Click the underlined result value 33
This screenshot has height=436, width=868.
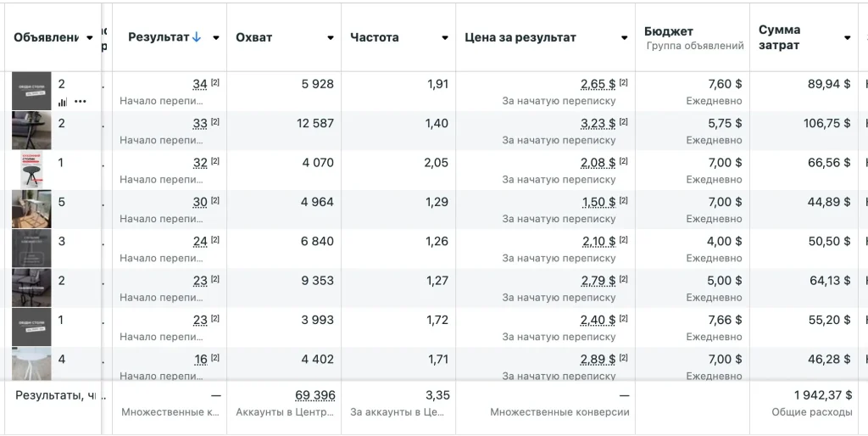tap(200, 124)
